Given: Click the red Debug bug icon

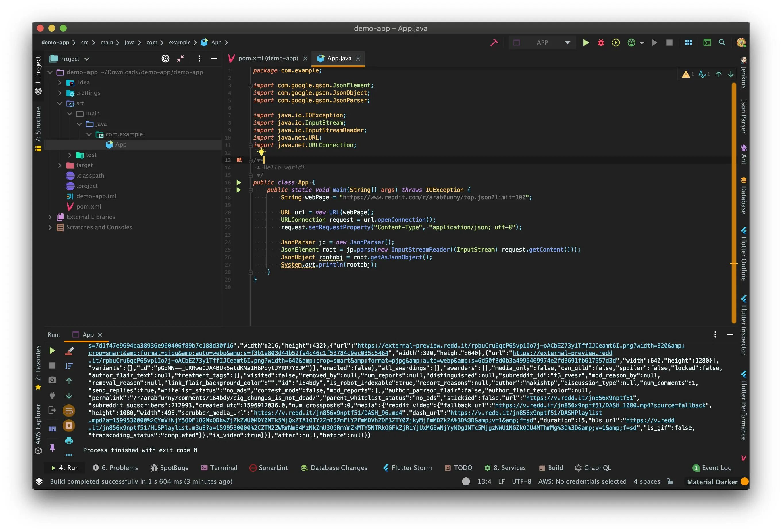Looking at the screenshot, I should click(601, 43).
